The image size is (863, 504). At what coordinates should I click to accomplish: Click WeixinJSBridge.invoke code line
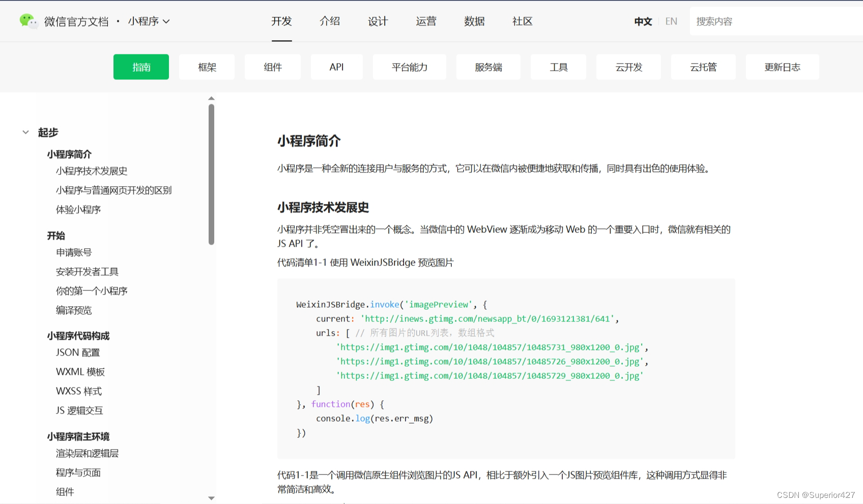click(x=392, y=305)
